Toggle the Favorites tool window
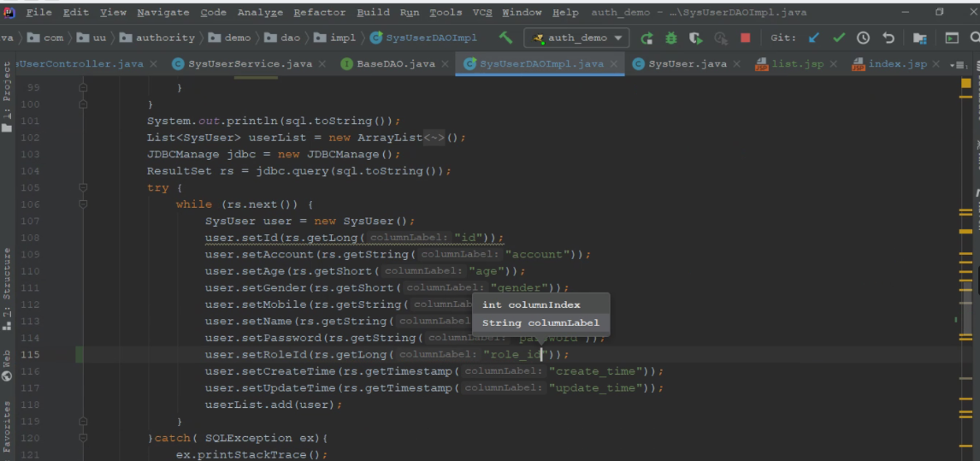Image resolution: width=980 pixels, height=461 pixels. pyautogui.click(x=7, y=428)
